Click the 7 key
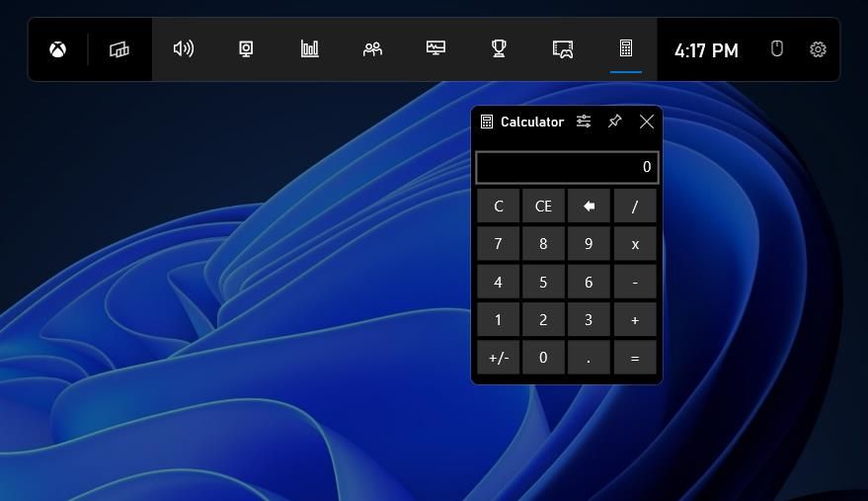This screenshot has height=501, width=868. click(x=499, y=244)
